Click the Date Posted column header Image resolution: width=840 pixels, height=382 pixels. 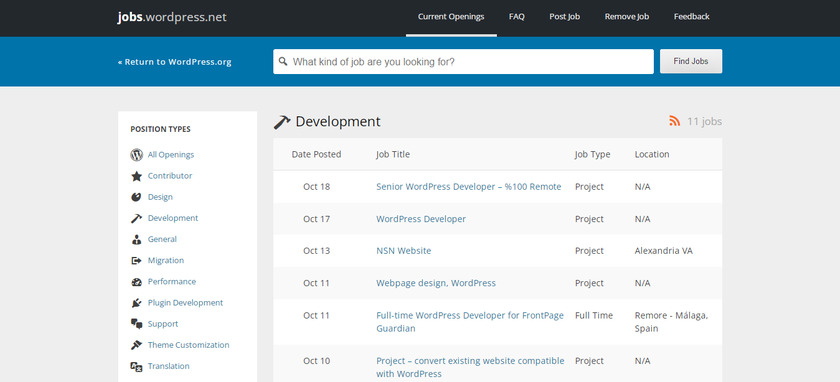(316, 154)
